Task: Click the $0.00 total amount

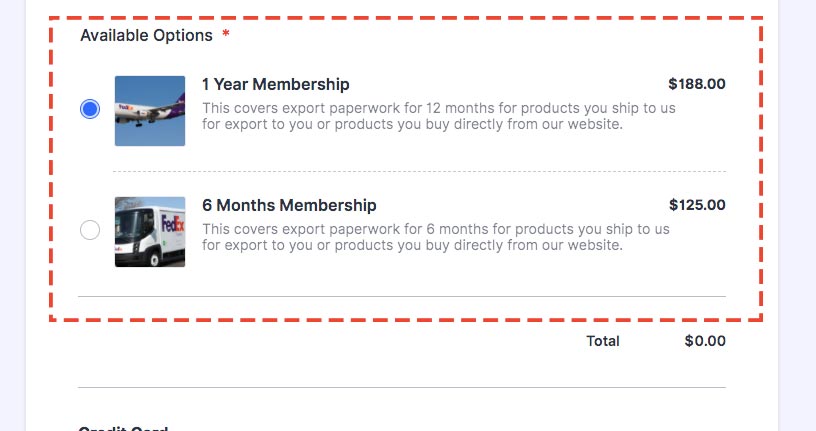Action: tap(705, 341)
